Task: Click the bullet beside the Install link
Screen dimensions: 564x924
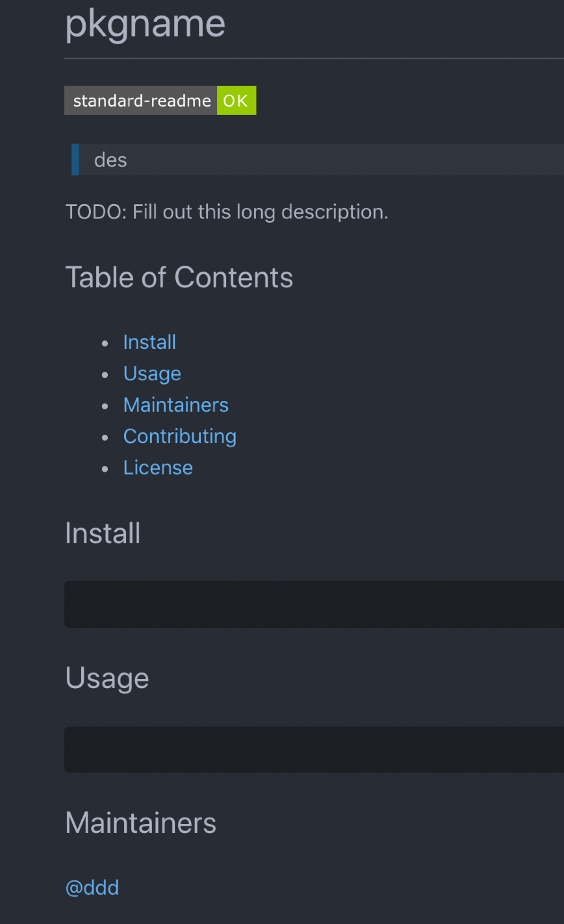Action: 105,343
